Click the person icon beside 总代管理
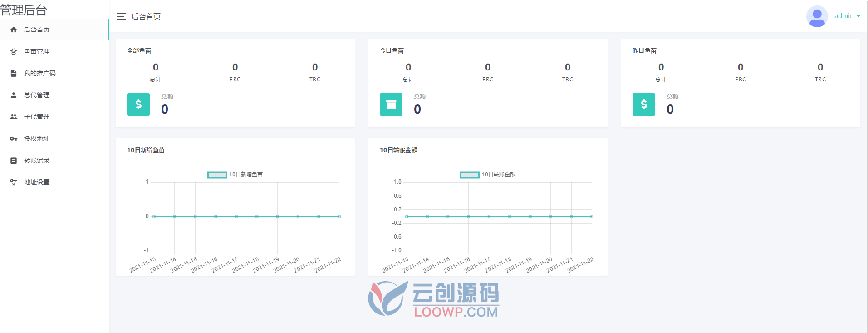 pos(14,95)
